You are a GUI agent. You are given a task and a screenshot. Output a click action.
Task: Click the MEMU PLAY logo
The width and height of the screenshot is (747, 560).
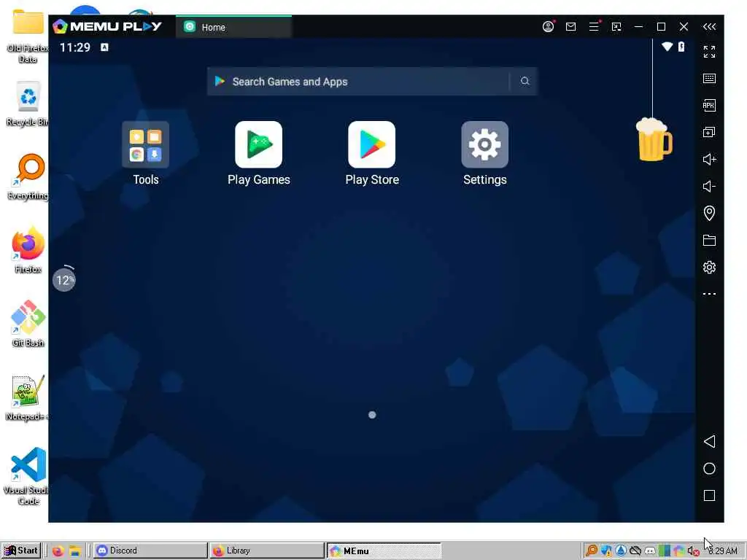(x=107, y=26)
